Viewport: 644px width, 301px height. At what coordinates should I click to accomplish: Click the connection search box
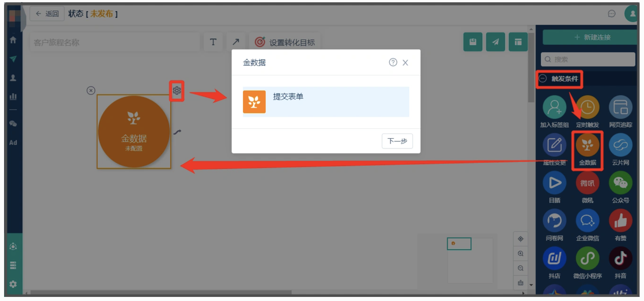point(588,59)
